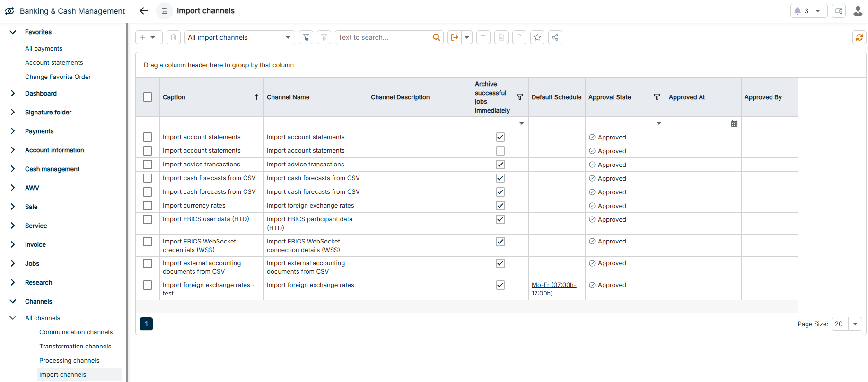This screenshot has height=382, width=868.
Task: Open the notifications bell
Action: pyautogui.click(x=798, y=11)
